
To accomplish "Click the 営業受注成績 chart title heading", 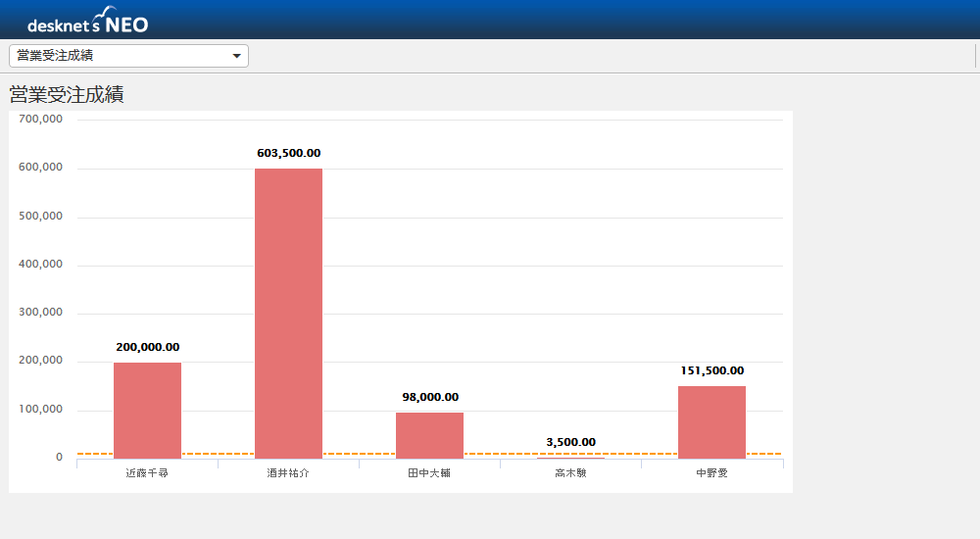I will [67, 95].
